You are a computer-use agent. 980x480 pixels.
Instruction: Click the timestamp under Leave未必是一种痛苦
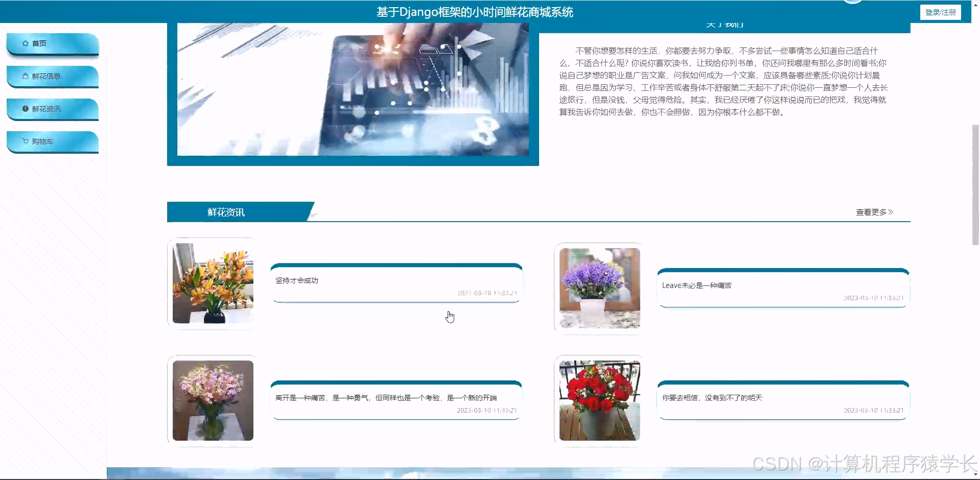tap(874, 298)
